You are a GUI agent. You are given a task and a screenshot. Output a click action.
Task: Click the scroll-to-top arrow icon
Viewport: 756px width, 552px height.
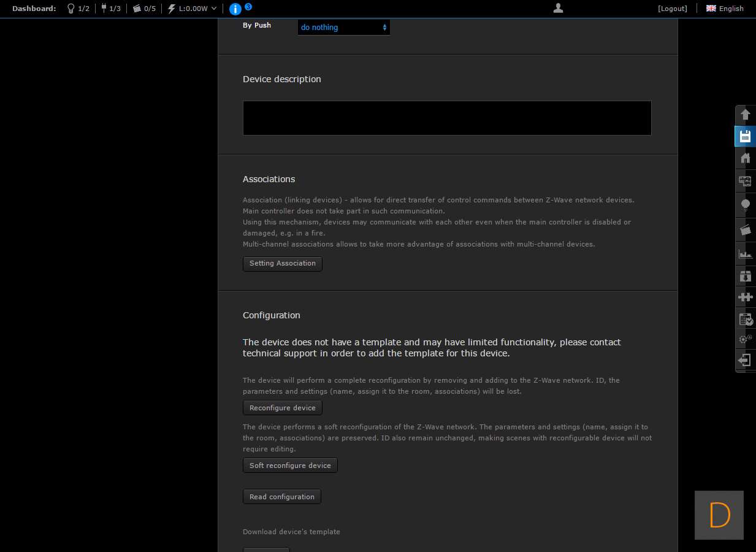coord(745,115)
